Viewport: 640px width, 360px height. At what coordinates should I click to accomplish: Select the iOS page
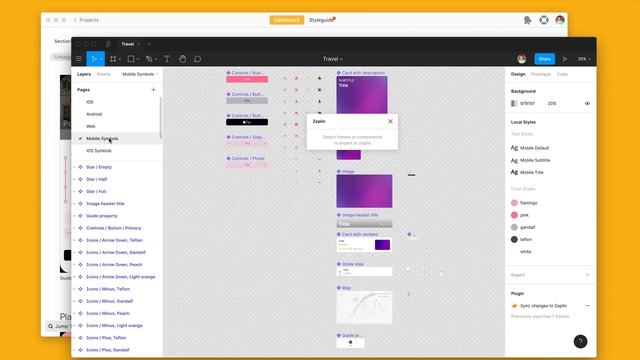coord(90,102)
